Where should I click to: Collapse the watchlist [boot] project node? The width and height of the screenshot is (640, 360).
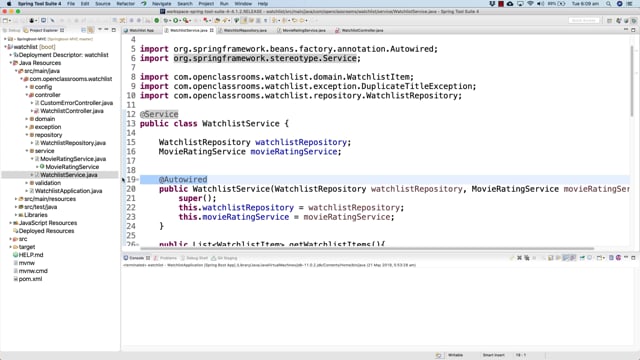[6, 47]
